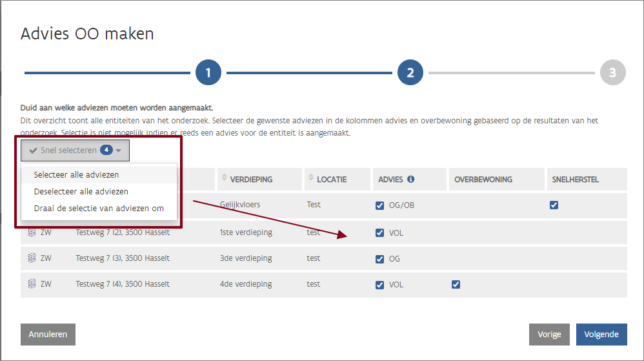Uncheck the Snelherstel checkbox for Gelijkvloers
Viewport: 644px width, 361px height.
(x=554, y=205)
